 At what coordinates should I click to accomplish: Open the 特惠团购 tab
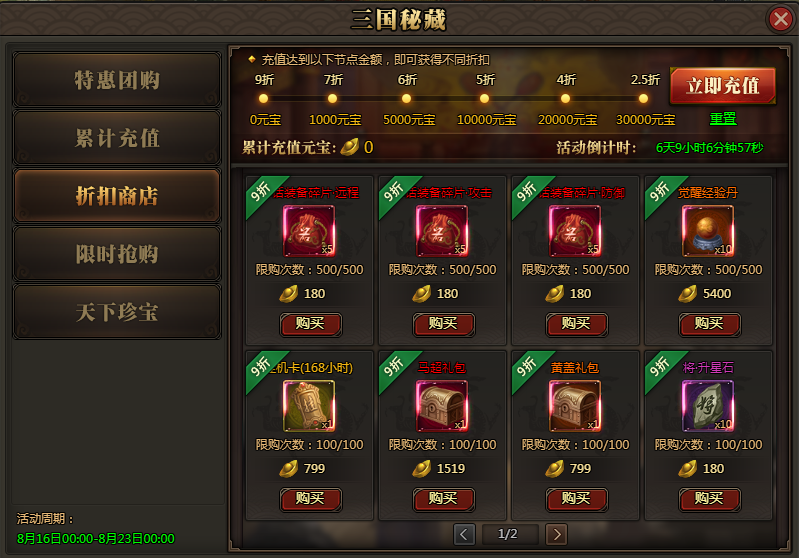tap(117, 80)
